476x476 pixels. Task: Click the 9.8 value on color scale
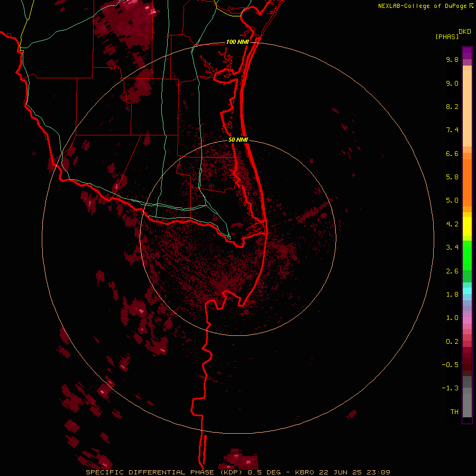point(452,59)
